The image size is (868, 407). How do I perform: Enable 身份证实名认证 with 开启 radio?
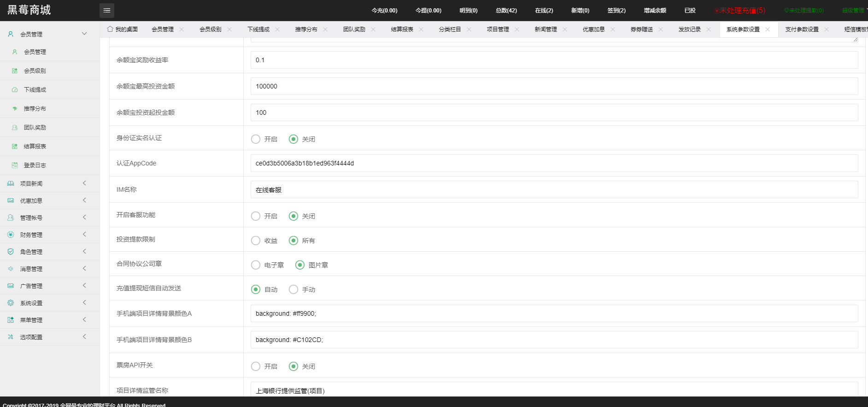click(256, 139)
